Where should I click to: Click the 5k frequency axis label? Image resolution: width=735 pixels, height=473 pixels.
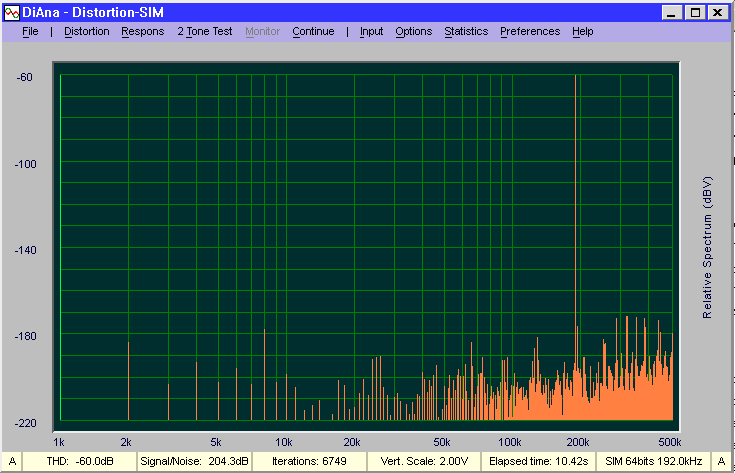coord(216,442)
